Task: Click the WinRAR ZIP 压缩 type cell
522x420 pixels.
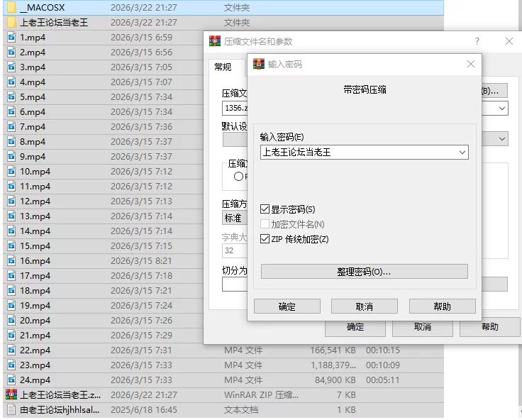Action: click(x=261, y=394)
